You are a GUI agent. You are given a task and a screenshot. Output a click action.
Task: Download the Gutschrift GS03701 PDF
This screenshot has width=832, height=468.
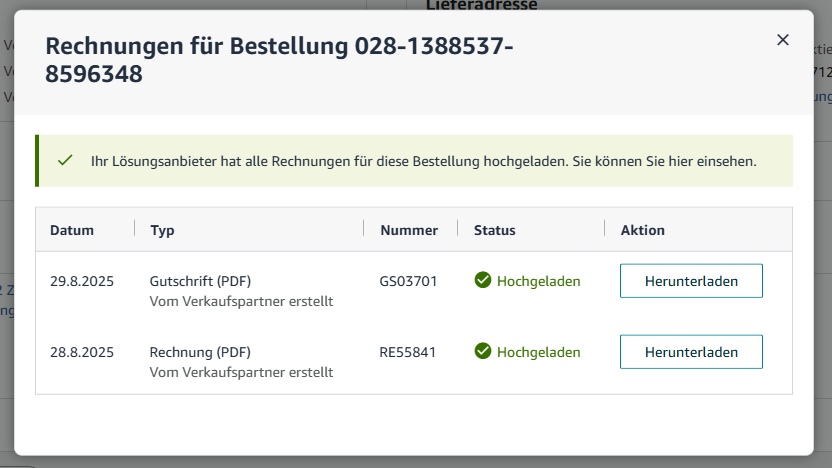[691, 281]
